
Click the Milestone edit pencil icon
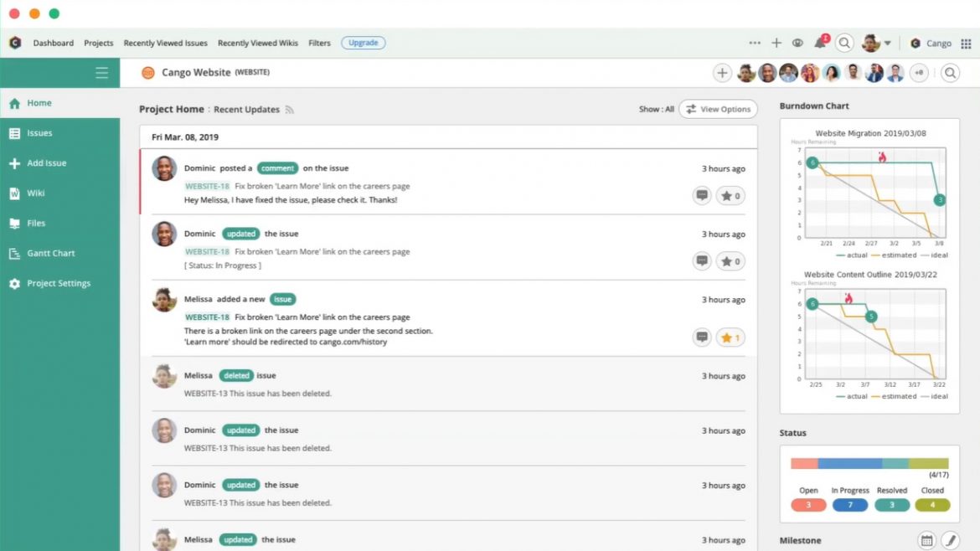coord(950,540)
